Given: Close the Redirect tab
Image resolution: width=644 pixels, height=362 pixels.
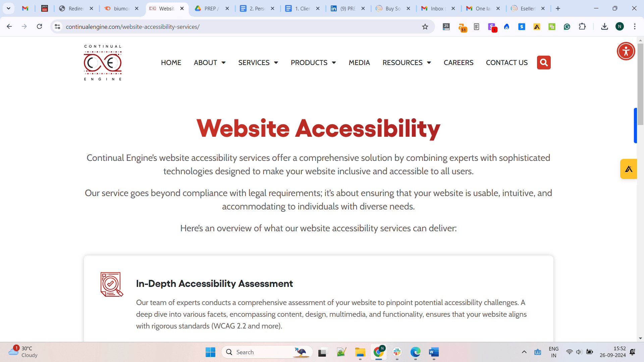Looking at the screenshot, I should [x=92, y=8].
